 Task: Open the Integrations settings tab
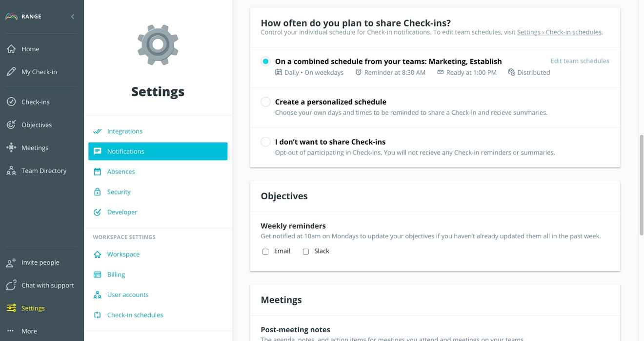[125, 131]
